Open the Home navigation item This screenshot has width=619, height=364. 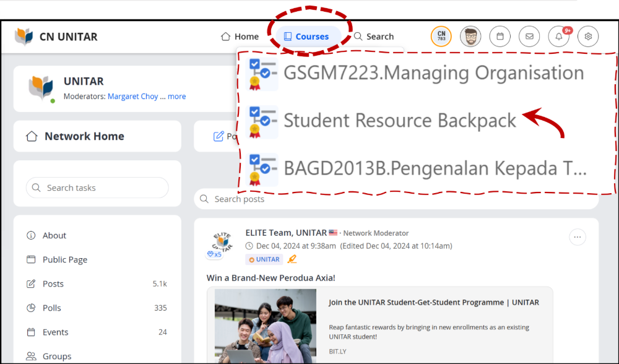pos(240,37)
